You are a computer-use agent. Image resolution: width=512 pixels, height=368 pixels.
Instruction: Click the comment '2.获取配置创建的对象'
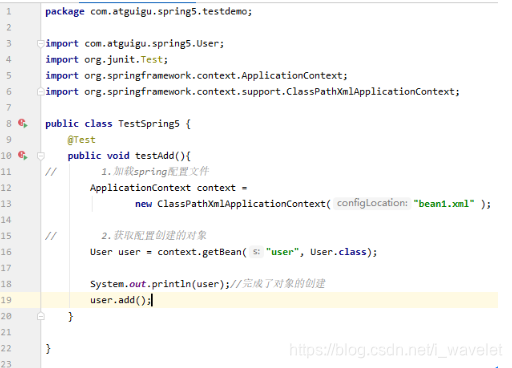coord(154,236)
